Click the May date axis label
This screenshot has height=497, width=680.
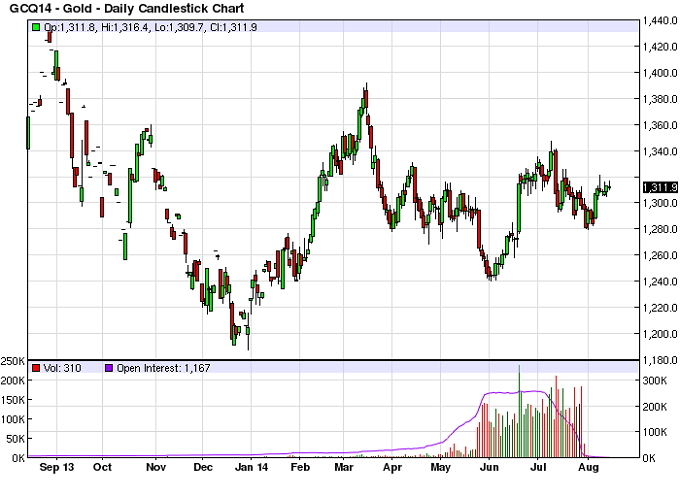[x=441, y=468]
